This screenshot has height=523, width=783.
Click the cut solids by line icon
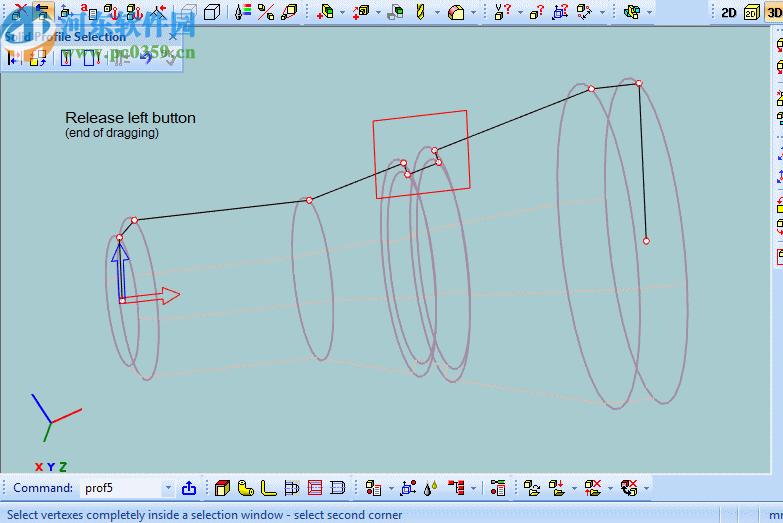point(266,11)
